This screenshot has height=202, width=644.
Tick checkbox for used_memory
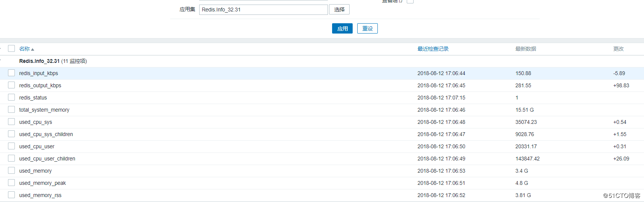11,170
